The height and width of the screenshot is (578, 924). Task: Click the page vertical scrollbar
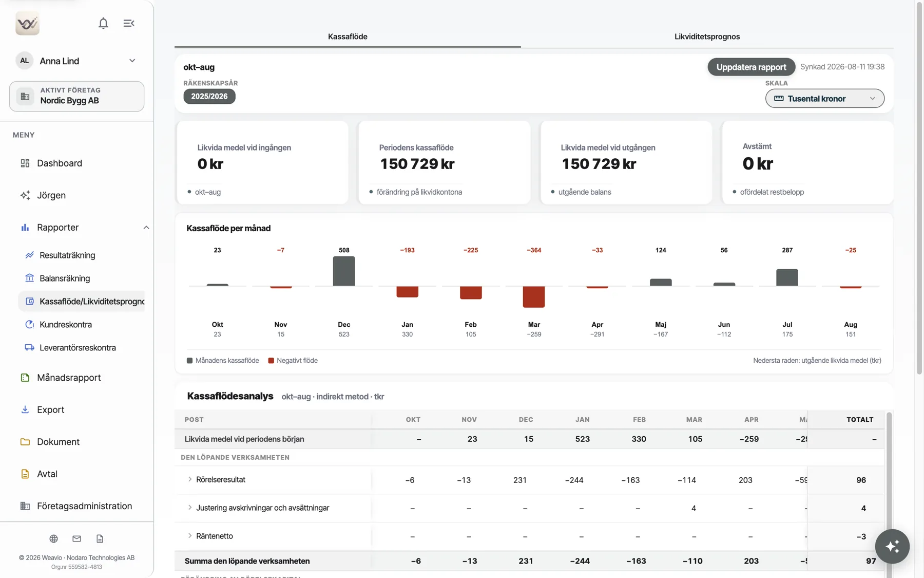(x=919, y=188)
